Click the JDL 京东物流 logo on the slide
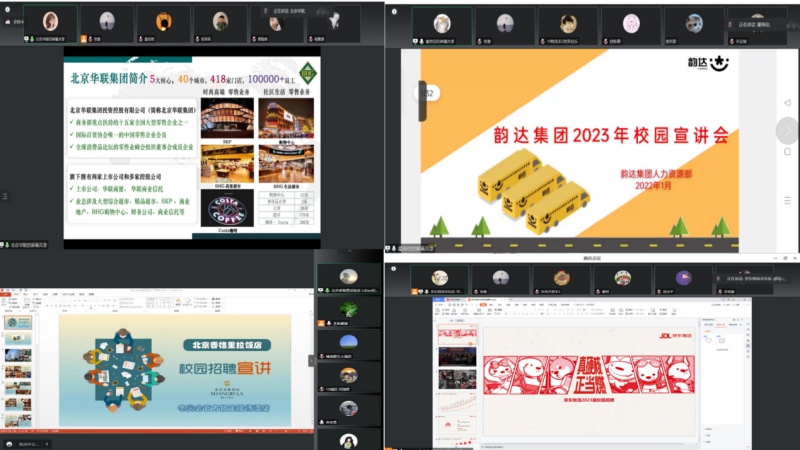800x450 pixels. tap(676, 336)
